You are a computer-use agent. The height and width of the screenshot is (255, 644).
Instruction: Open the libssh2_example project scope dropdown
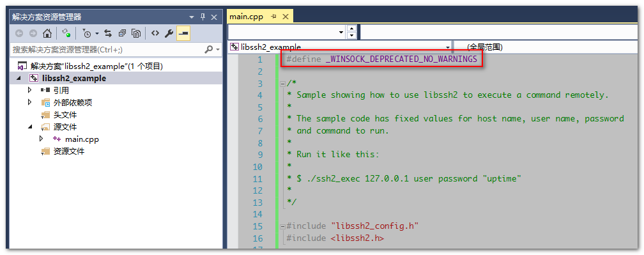[x=448, y=47]
